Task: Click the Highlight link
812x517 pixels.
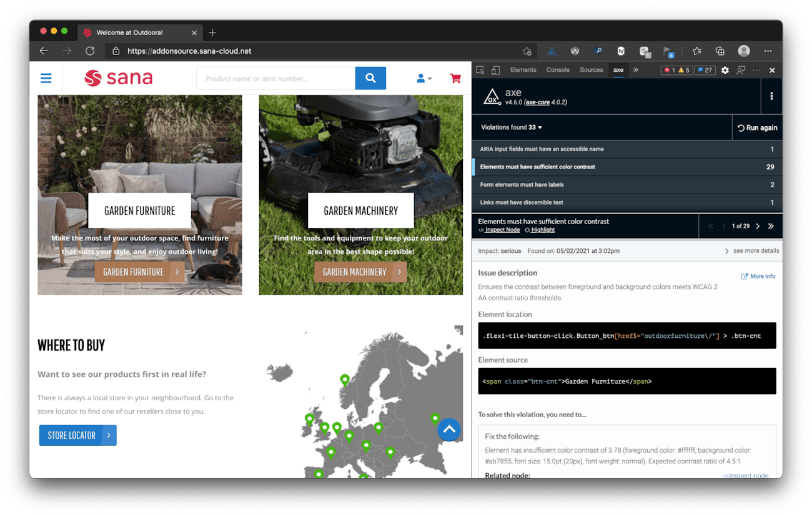Action: point(540,230)
